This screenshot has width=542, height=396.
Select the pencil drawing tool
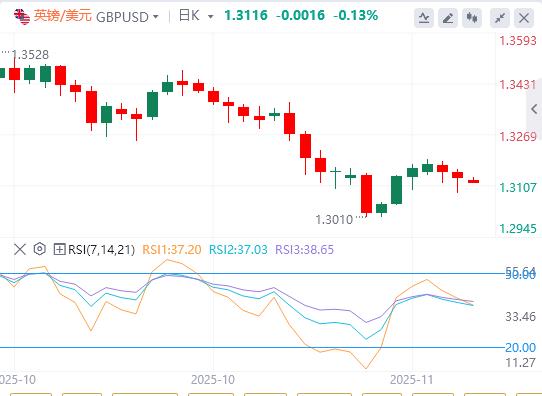448,18
